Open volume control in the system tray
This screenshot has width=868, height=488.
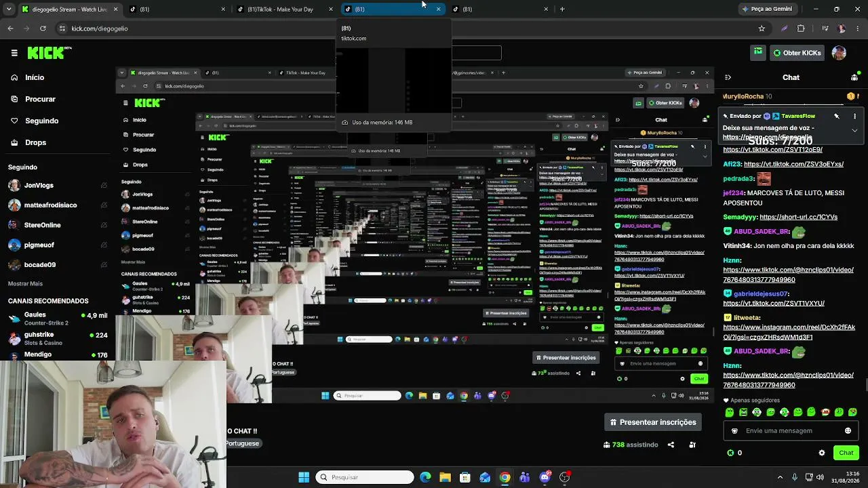(x=821, y=477)
